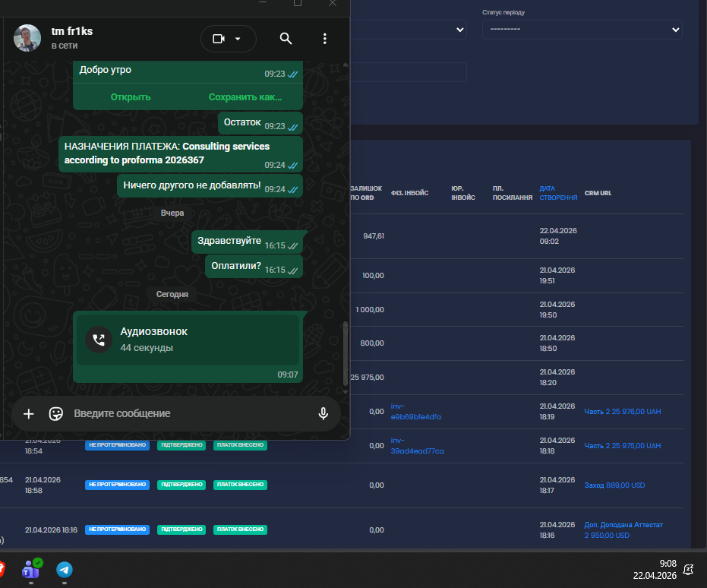Click ПІДТВЕРДЖЕНО badge in 18:58 row
The height and width of the screenshot is (588, 707).
tap(181, 485)
